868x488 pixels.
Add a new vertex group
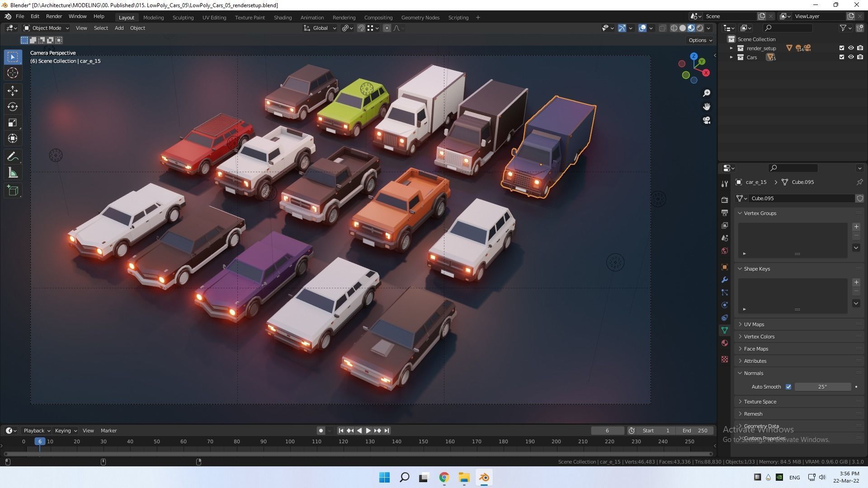tap(856, 227)
